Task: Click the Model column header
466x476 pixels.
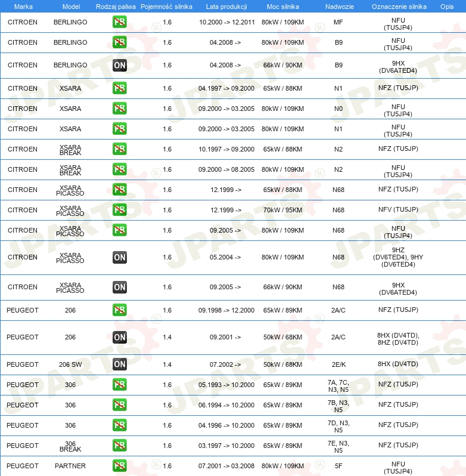Action: click(x=72, y=7)
